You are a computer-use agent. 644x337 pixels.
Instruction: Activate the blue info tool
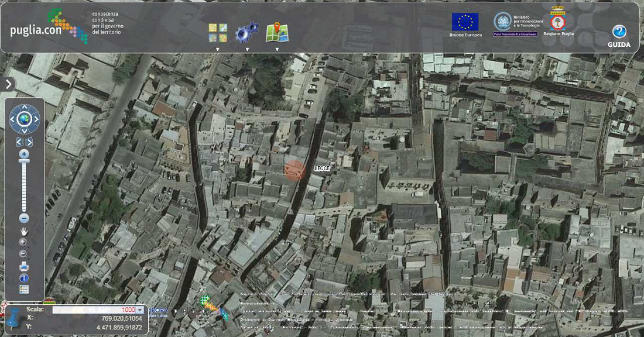click(x=24, y=278)
